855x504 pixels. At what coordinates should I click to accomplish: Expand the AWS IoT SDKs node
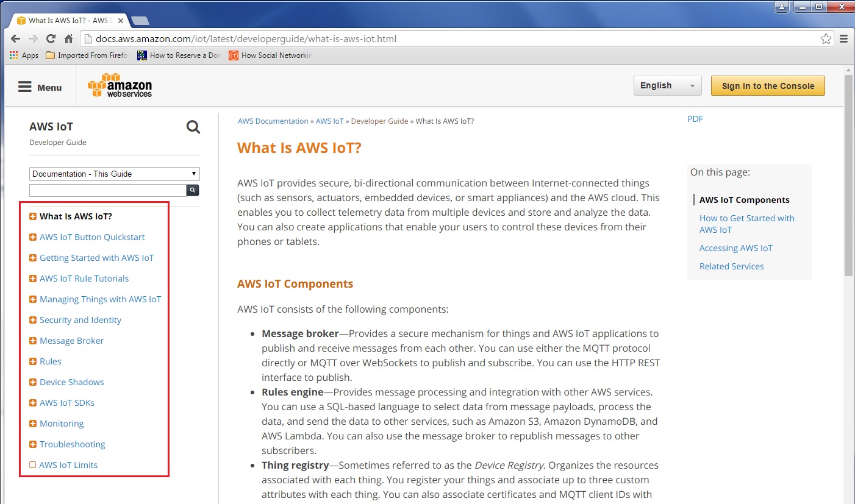33,403
